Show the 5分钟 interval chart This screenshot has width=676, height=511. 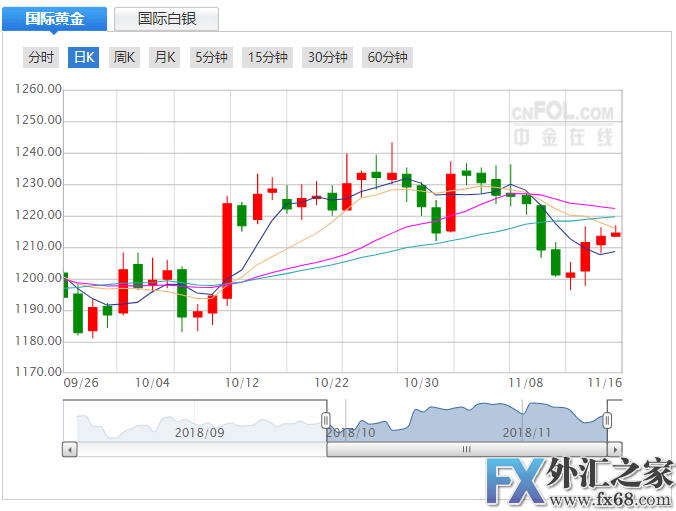pyautogui.click(x=211, y=57)
